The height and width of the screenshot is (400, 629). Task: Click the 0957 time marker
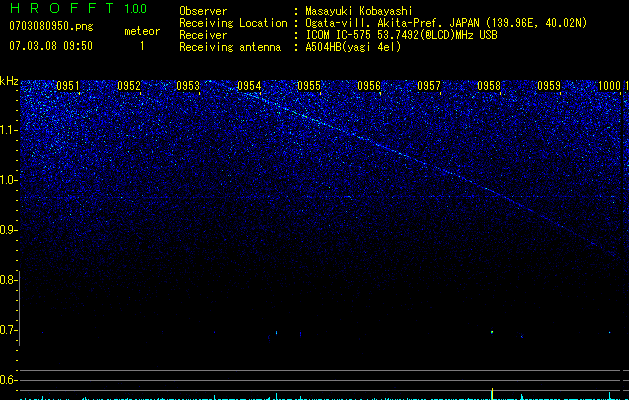pos(429,86)
